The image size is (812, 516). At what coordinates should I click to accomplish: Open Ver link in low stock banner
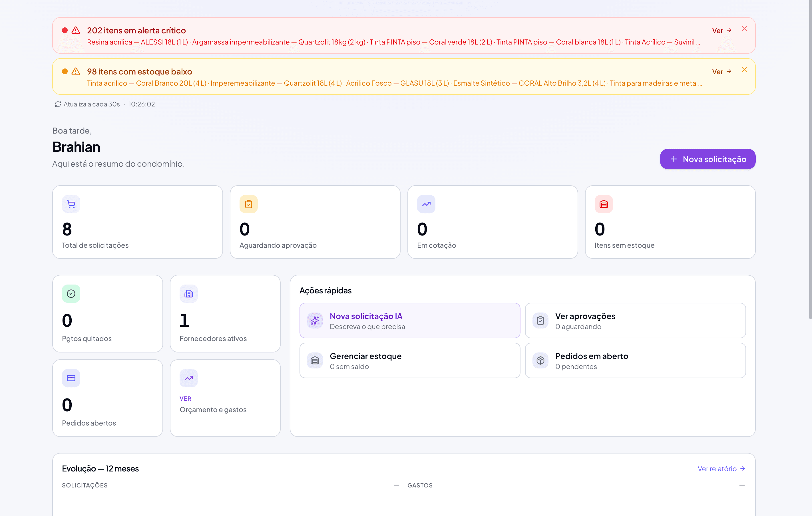click(721, 71)
